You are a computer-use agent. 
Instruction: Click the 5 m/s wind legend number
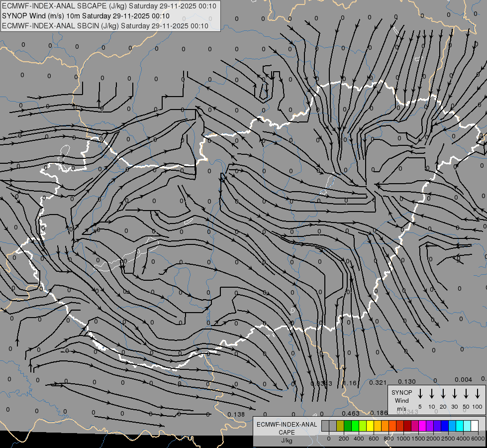[420, 407]
